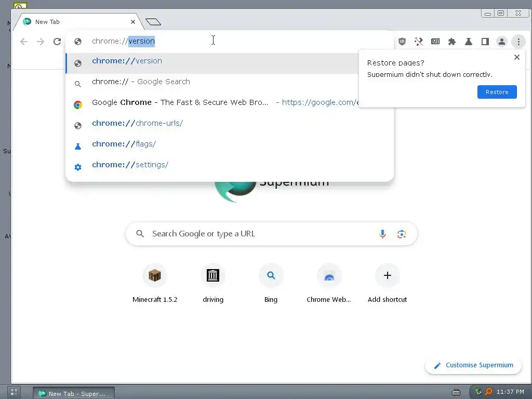Open the Extensions puzzle-piece menu
The image size is (532, 399).
pyautogui.click(x=452, y=42)
